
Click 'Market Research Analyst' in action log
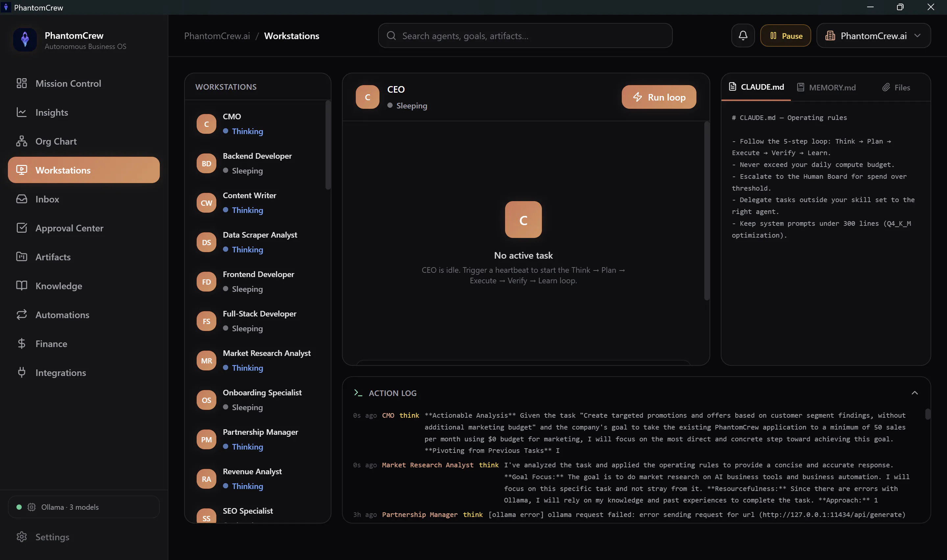427,465
